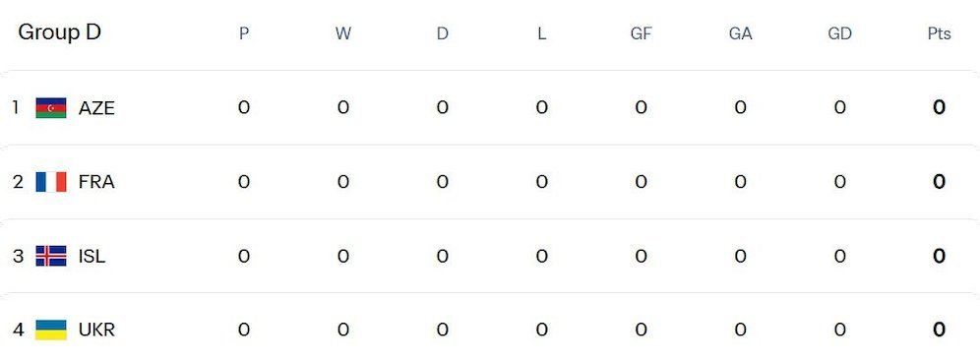
Task: Click the P column header
Action: tap(244, 33)
